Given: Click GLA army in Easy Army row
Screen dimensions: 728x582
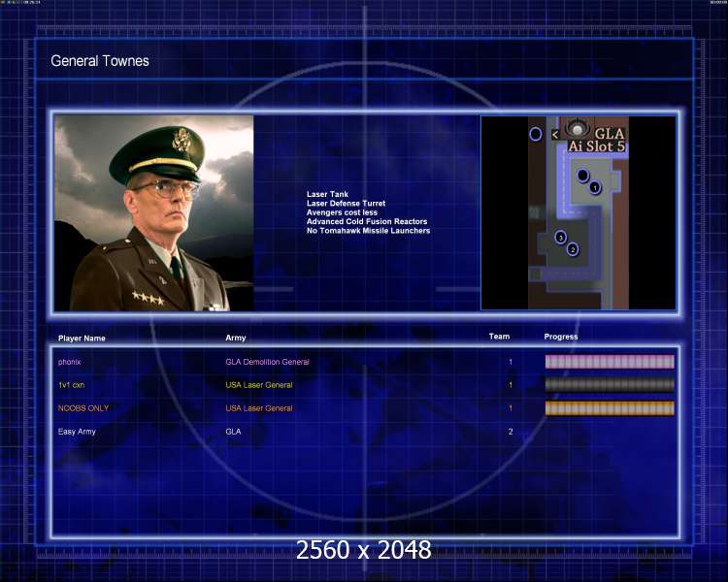Looking at the screenshot, I should pos(233,431).
